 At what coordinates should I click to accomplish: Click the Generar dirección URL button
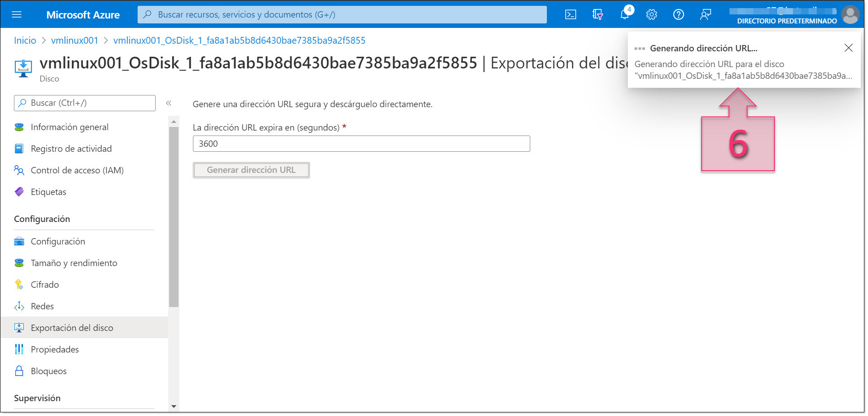point(251,170)
